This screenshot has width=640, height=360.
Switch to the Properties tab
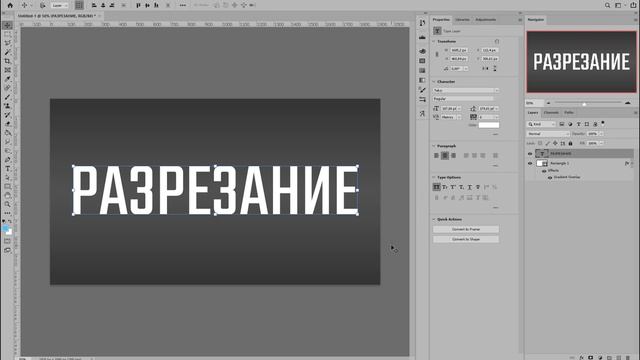pyautogui.click(x=441, y=20)
